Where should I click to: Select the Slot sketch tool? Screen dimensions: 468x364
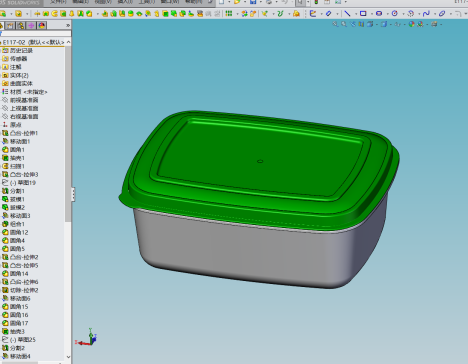379,13
